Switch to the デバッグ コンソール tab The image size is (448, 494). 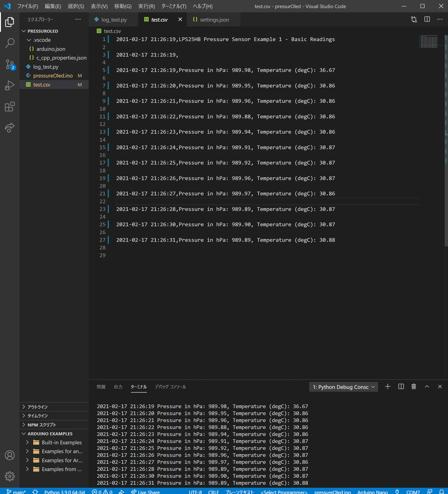pos(170,387)
